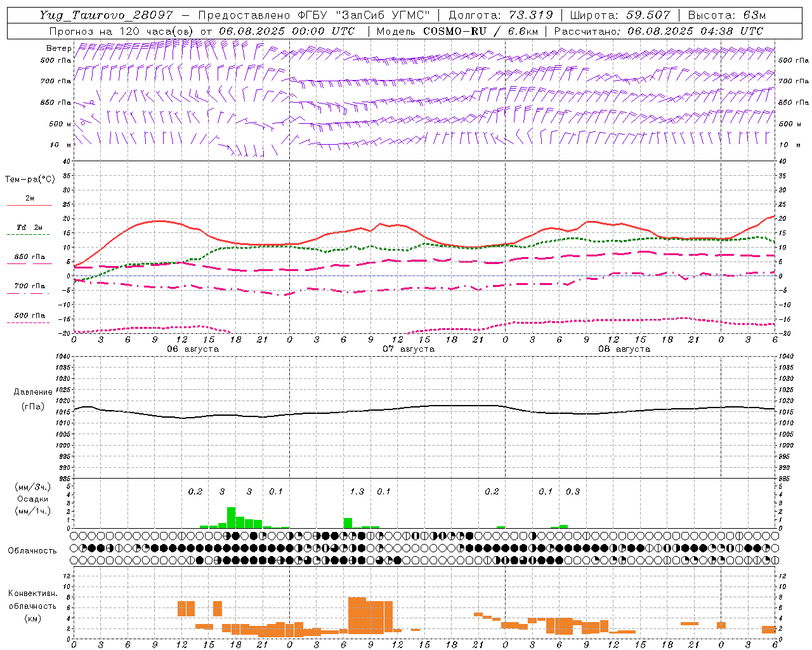
Task: Click the left '700 гПа' wind level label
Action: 56,81
